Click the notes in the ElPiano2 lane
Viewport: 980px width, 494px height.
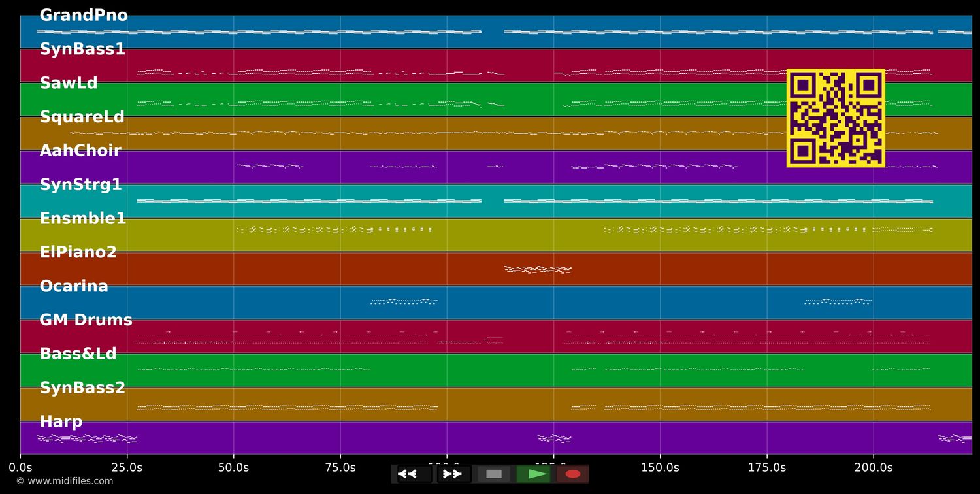537,269
